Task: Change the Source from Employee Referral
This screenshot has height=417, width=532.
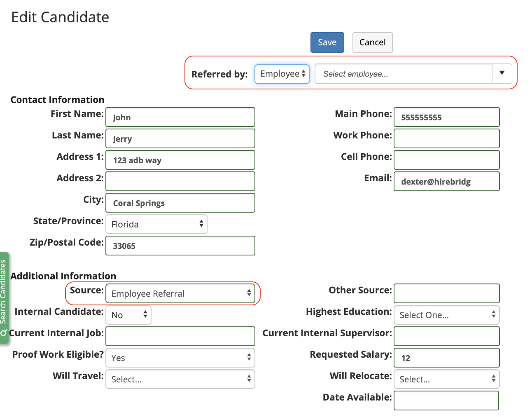Action: (181, 293)
